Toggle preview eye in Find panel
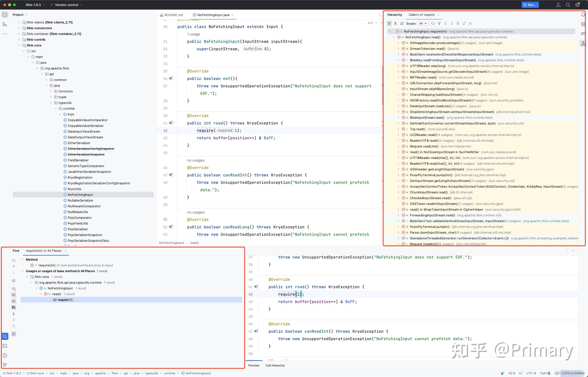Image resolution: width=588 pixels, height=377 pixels. (x=14, y=289)
